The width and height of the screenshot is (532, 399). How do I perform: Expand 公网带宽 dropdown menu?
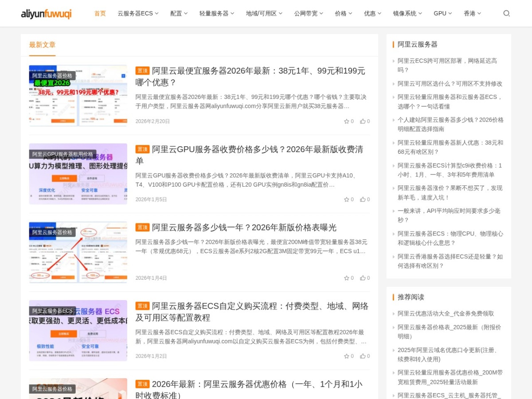(309, 13)
